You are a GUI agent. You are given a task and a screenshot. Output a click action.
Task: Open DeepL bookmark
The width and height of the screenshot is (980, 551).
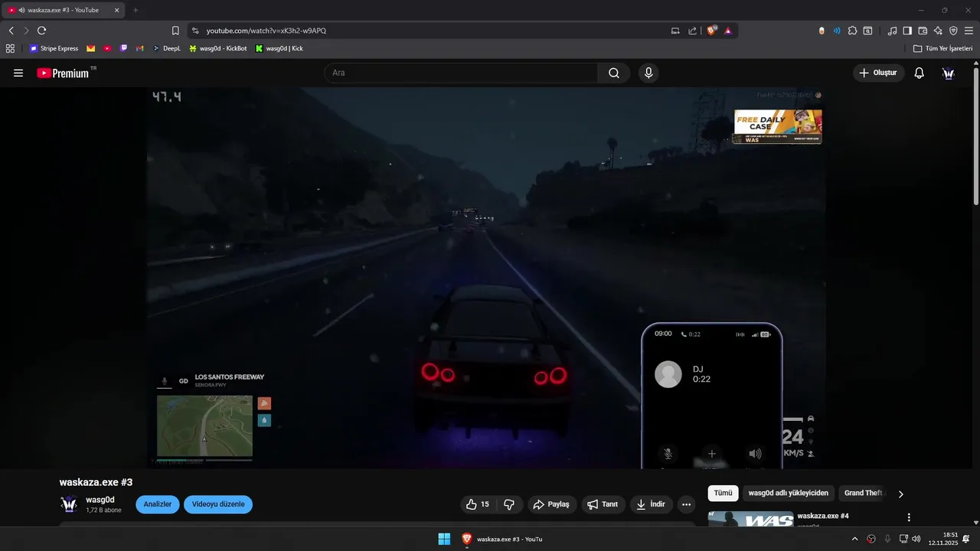pyautogui.click(x=166, y=48)
